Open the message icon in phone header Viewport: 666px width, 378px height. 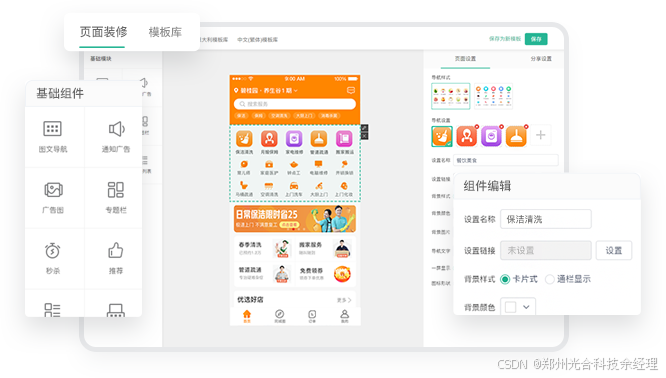point(351,90)
